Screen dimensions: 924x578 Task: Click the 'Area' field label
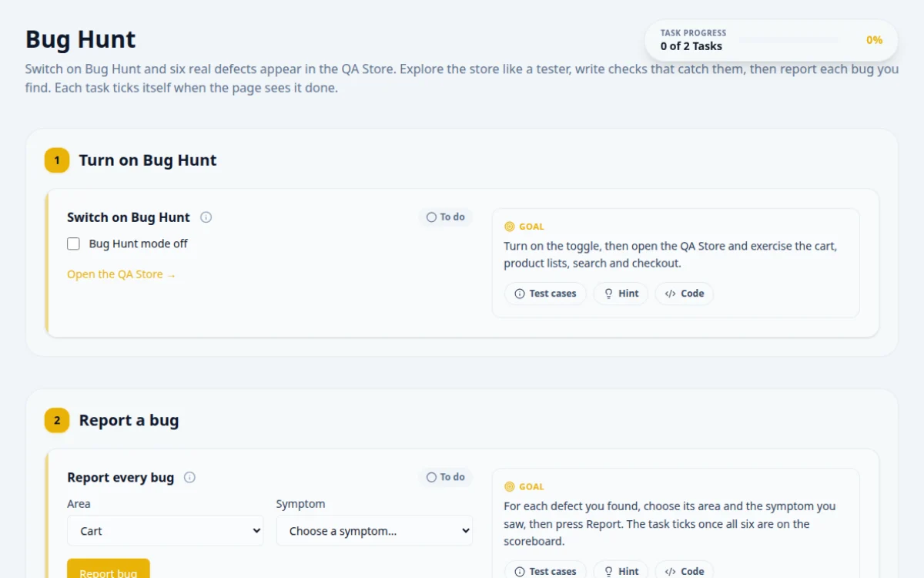[x=79, y=504]
